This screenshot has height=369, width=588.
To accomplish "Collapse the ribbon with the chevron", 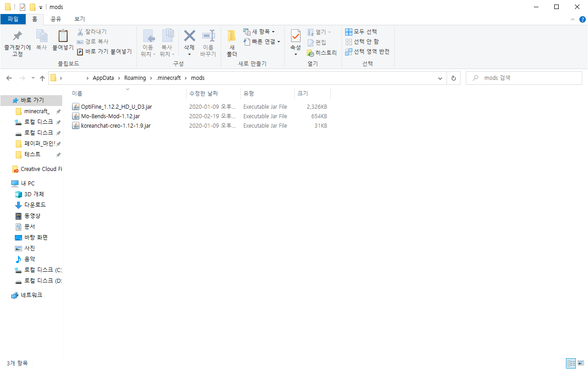I will 573,19.
